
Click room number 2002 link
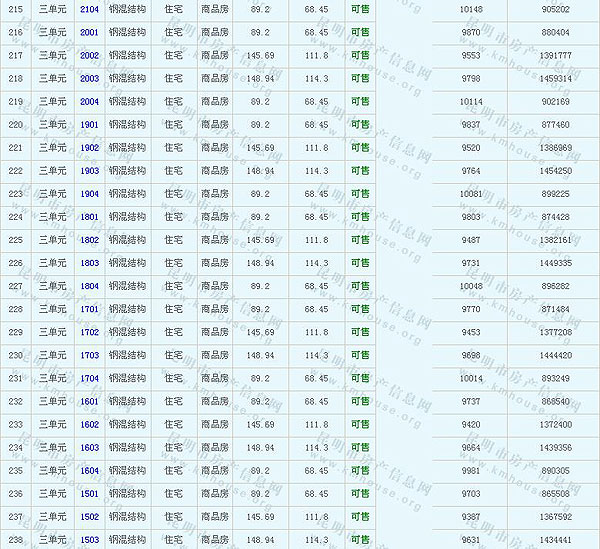[89, 55]
